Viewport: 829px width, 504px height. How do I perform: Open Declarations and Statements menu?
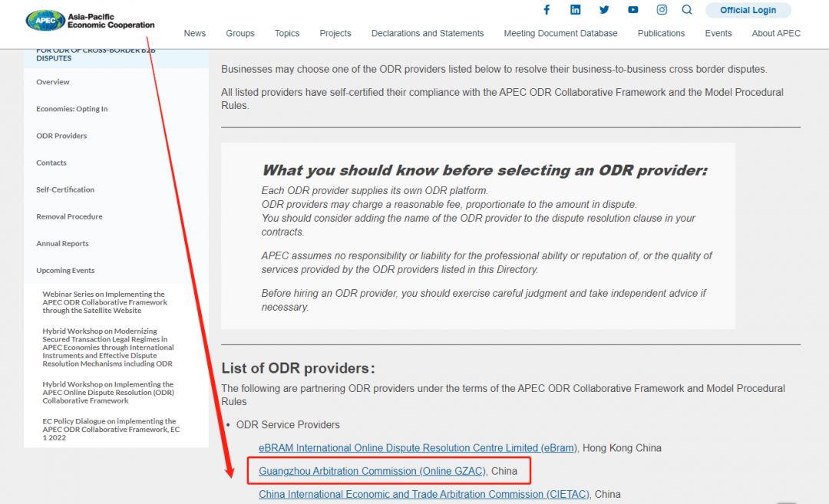pos(428,33)
